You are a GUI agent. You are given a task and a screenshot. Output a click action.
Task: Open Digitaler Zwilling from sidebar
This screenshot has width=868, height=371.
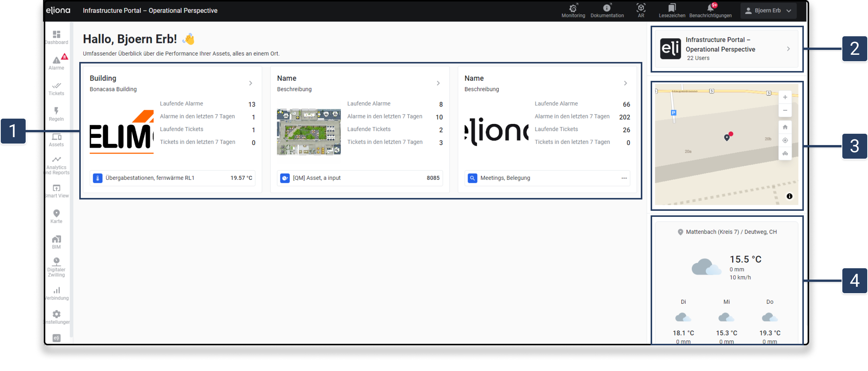tap(56, 266)
